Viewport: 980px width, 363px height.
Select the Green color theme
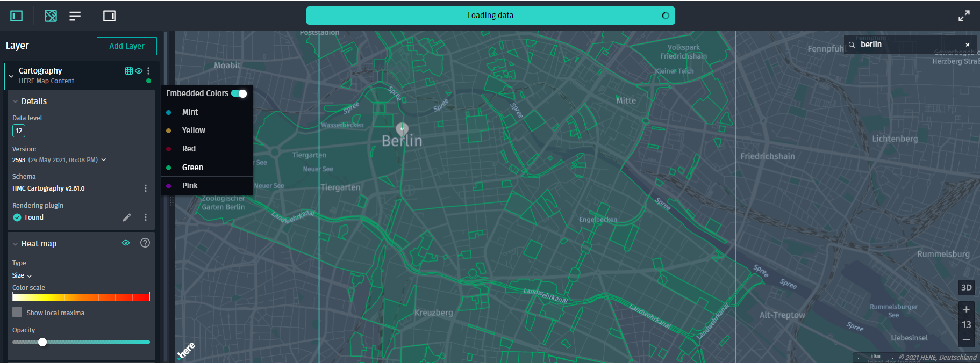pos(207,168)
